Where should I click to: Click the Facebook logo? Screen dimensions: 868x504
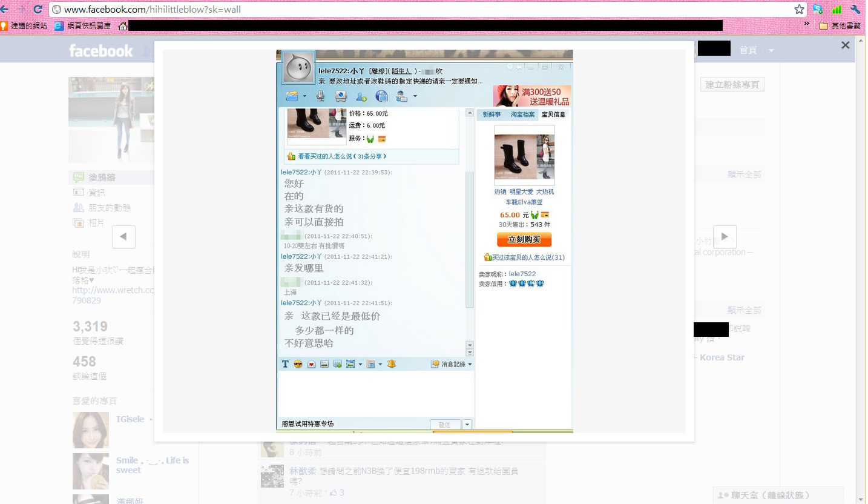point(100,51)
